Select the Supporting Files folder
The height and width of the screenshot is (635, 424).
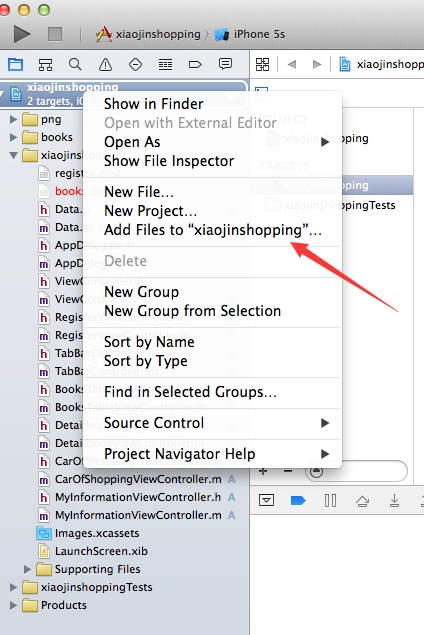point(88,569)
